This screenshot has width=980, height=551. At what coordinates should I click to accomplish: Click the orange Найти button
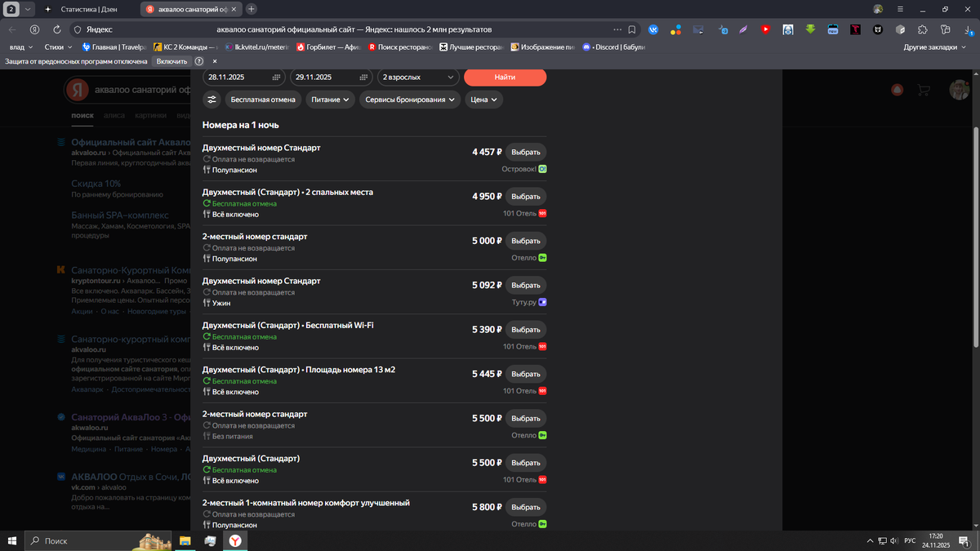pyautogui.click(x=505, y=77)
